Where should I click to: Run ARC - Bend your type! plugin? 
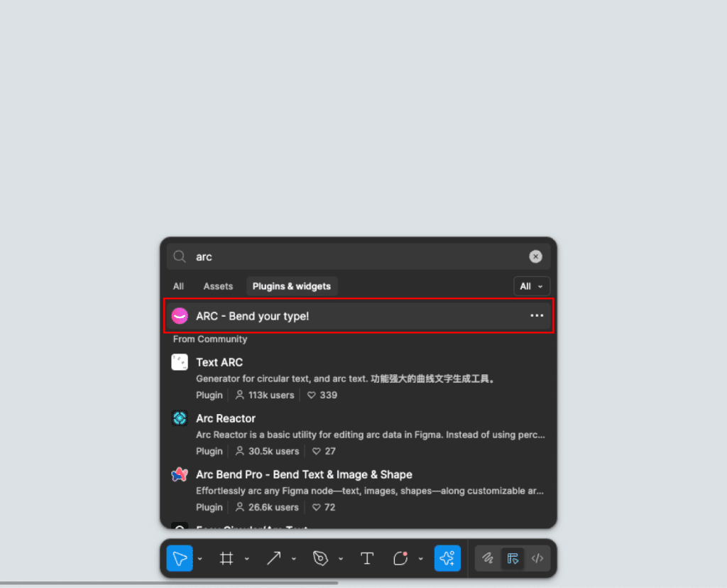pos(359,316)
